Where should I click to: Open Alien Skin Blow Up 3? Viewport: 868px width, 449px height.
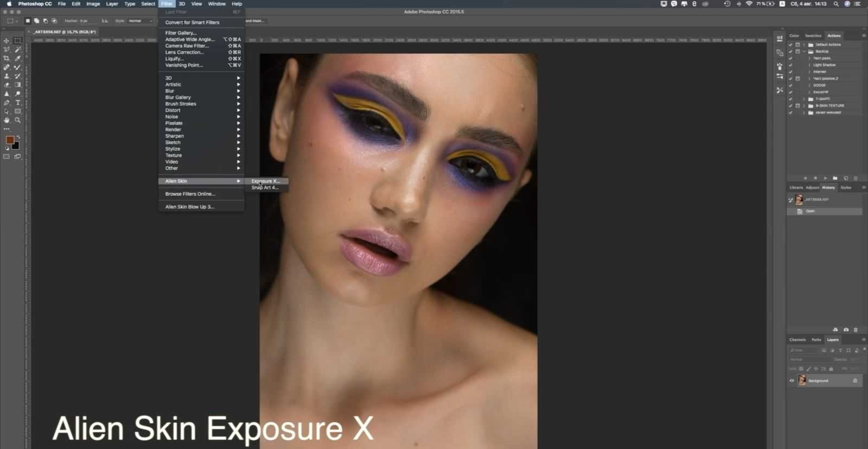201,207
